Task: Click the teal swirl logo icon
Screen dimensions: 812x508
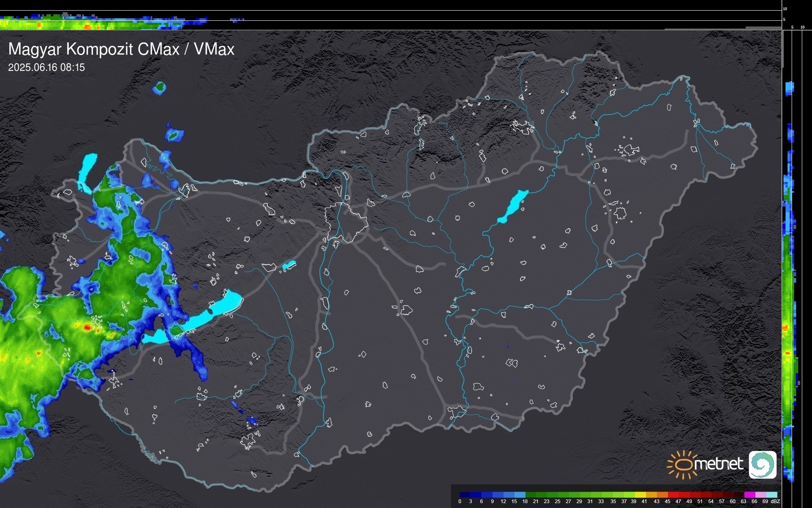Action: [762, 464]
